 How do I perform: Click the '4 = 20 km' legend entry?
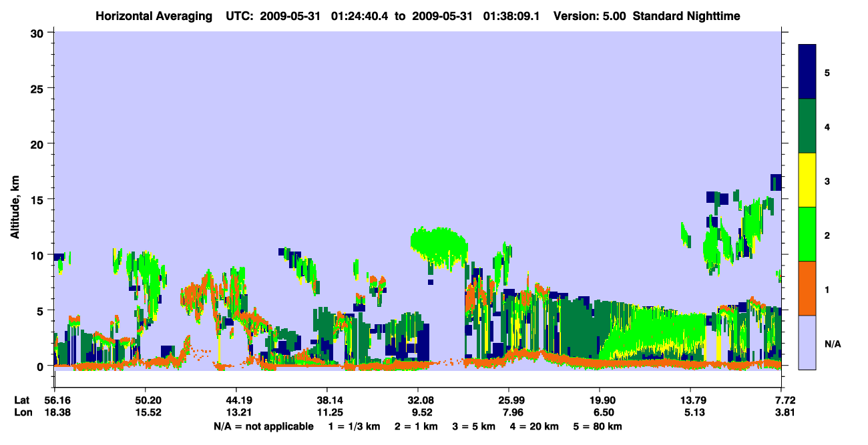point(534,426)
